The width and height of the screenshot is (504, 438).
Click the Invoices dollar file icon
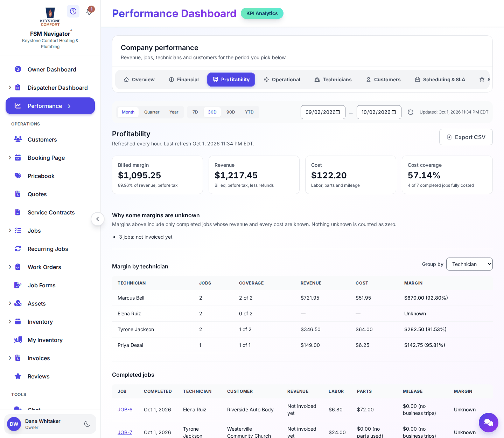click(x=18, y=358)
